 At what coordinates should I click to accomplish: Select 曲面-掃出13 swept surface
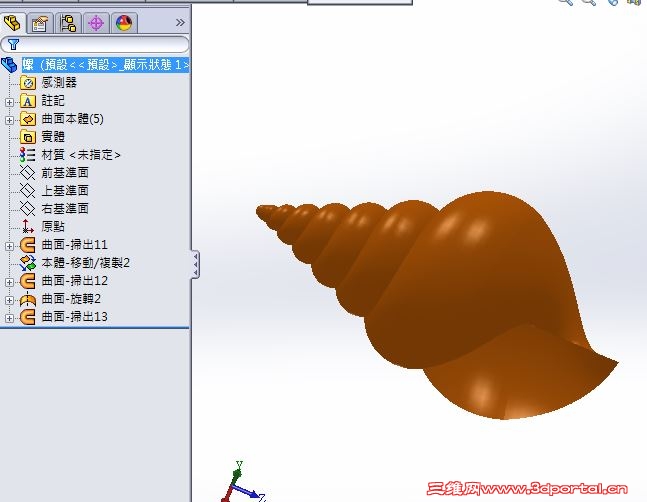click(x=74, y=317)
